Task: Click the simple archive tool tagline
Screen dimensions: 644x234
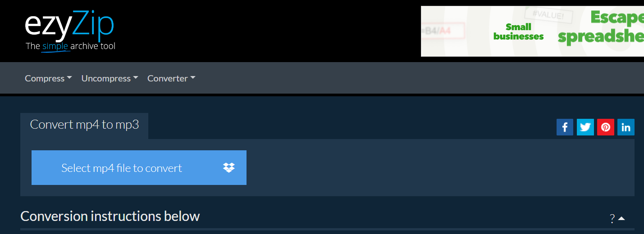Action: [70, 46]
